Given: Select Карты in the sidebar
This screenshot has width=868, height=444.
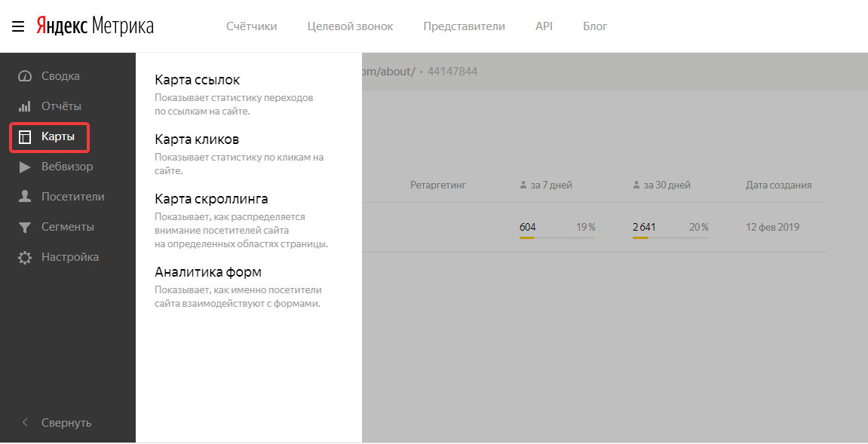Looking at the screenshot, I should (x=58, y=136).
